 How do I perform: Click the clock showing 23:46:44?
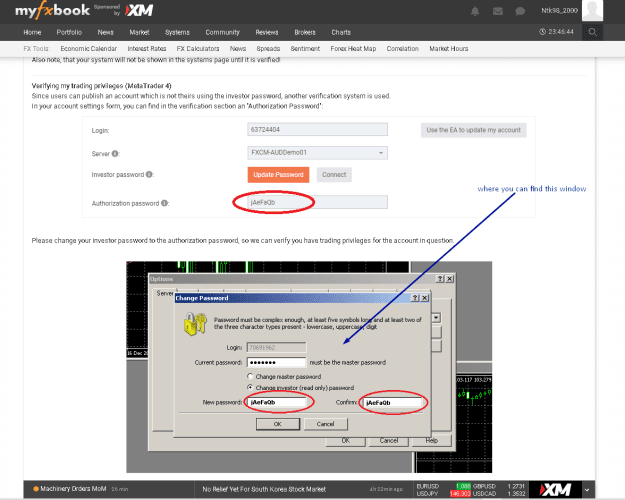tap(556, 31)
